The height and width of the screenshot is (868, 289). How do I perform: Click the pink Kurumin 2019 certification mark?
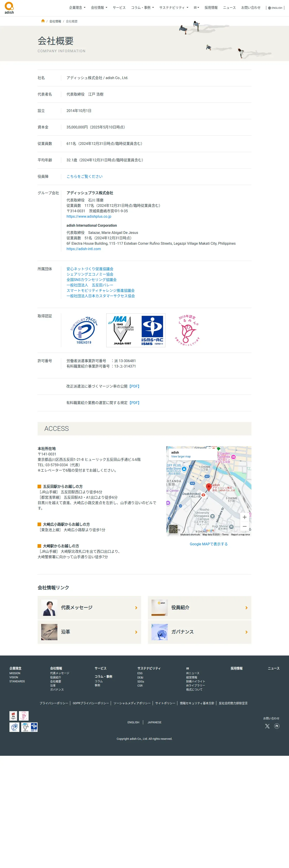coord(187,330)
